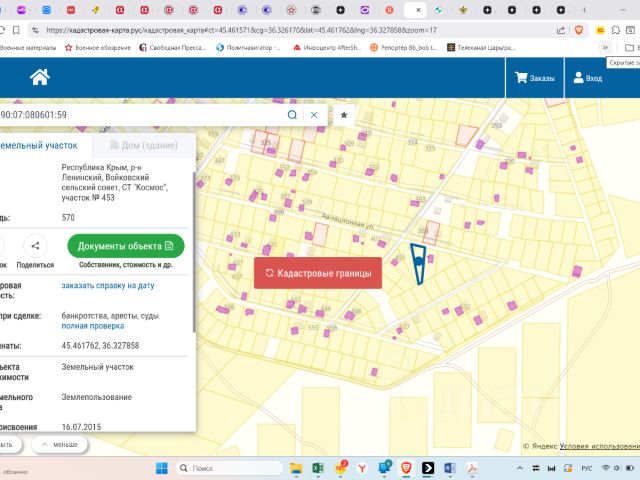The image size is (640, 480).
Task: Open Word from the taskbar
Action: coord(449,468)
